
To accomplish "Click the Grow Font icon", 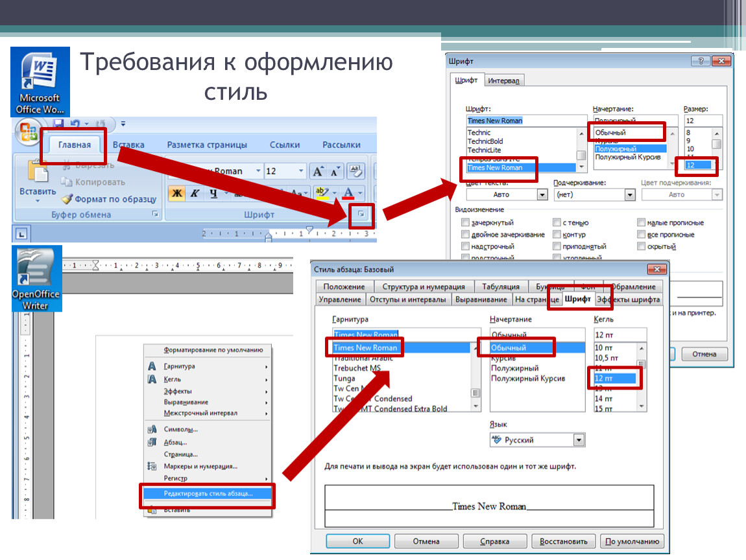I will pyautogui.click(x=318, y=171).
